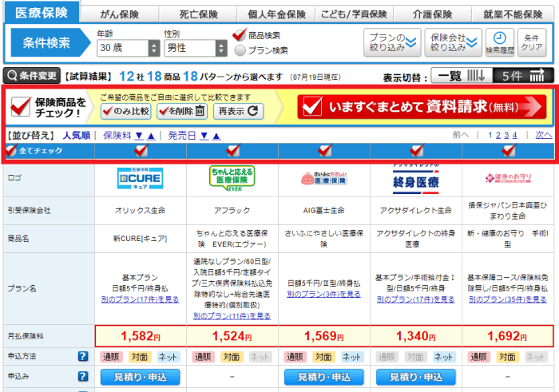Image resolution: width=559 pixels, height=392 pixels.
Task: Sort 保険料 descending with down arrow
Action: [x=140, y=136]
